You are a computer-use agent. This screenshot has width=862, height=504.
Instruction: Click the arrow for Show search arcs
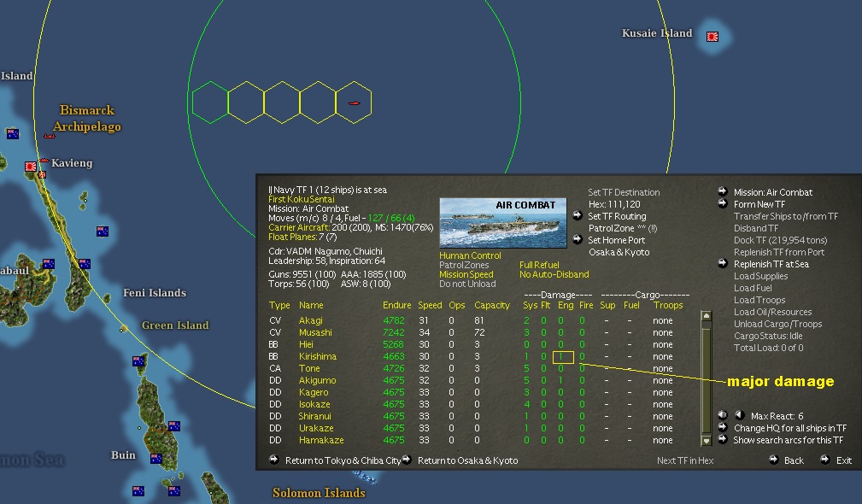point(723,439)
